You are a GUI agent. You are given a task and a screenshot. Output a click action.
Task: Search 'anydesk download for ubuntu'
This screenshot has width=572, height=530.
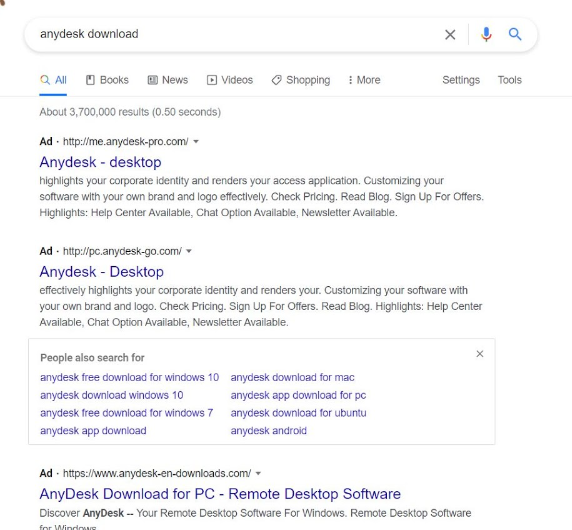tap(298, 413)
